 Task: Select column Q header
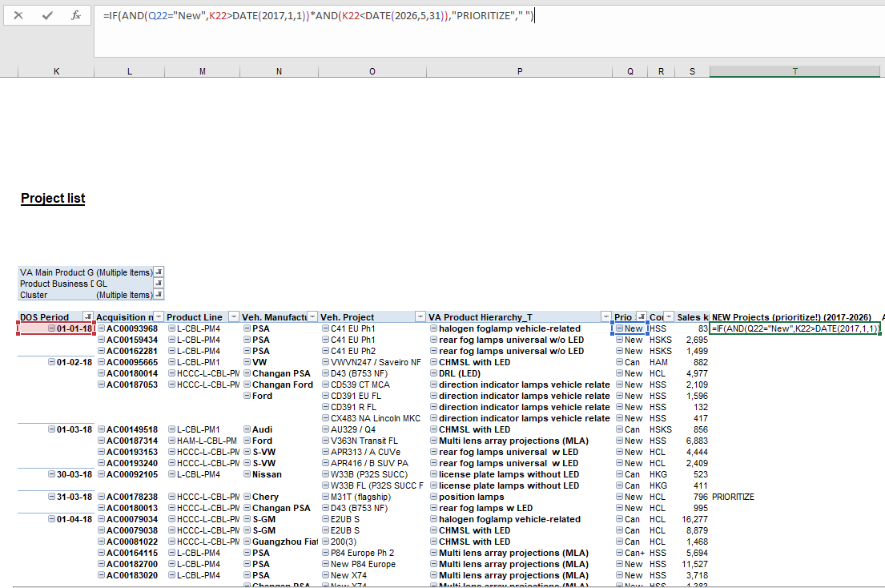coord(630,71)
